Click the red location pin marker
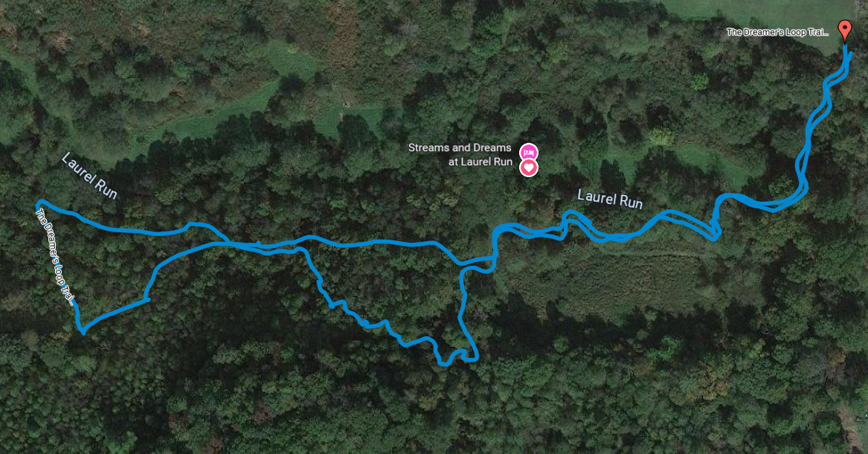The width and height of the screenshot is (868, 454). tap(844, 30)
